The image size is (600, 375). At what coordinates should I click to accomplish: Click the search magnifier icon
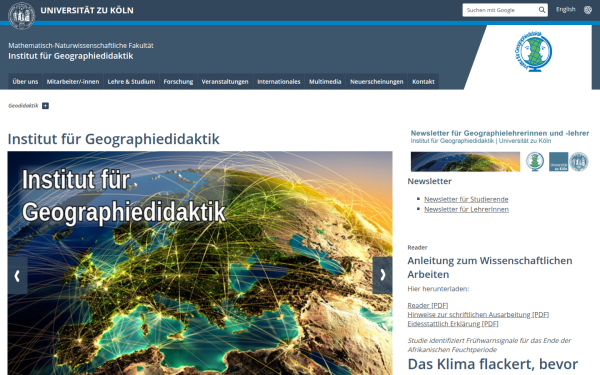pos(542,10)
